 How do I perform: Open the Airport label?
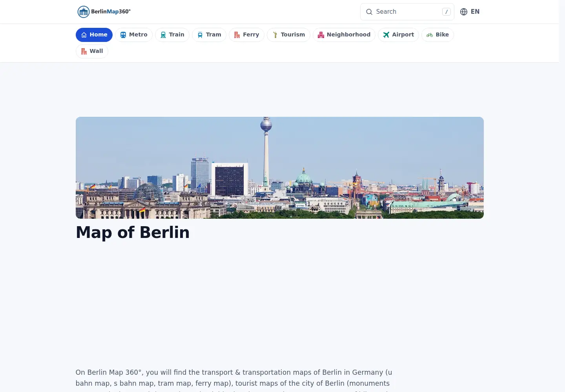click(x=403, y=34)
